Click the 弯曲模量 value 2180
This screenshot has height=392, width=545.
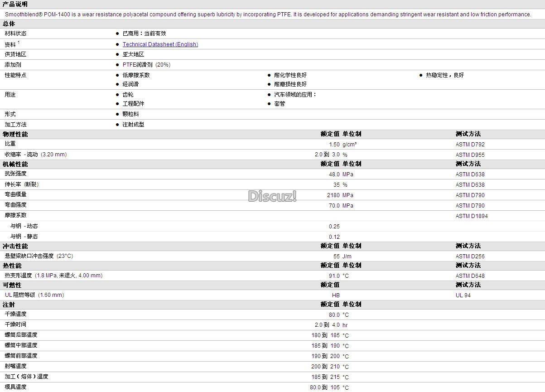click(x=333, y=195)
